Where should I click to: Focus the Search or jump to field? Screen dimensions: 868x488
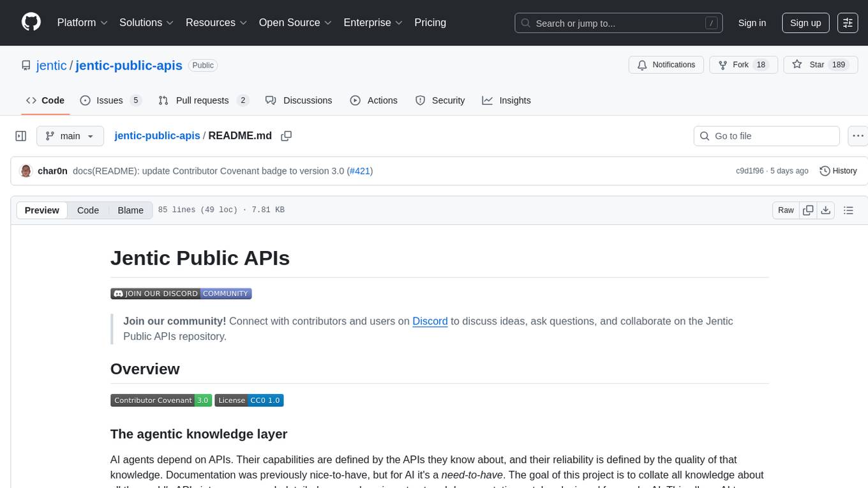click(618, 23)
